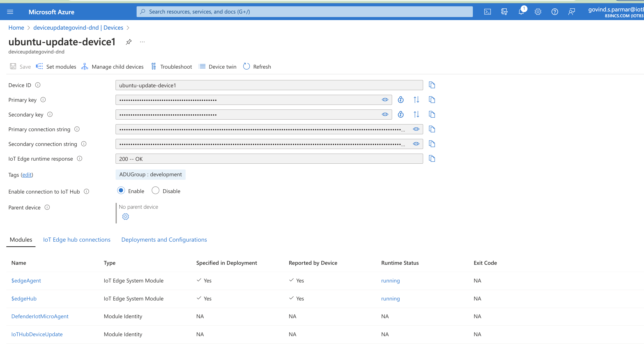
Task: Click the Microsoft Azure logo text
Action: pyautogui.click(x=51, y=12)
